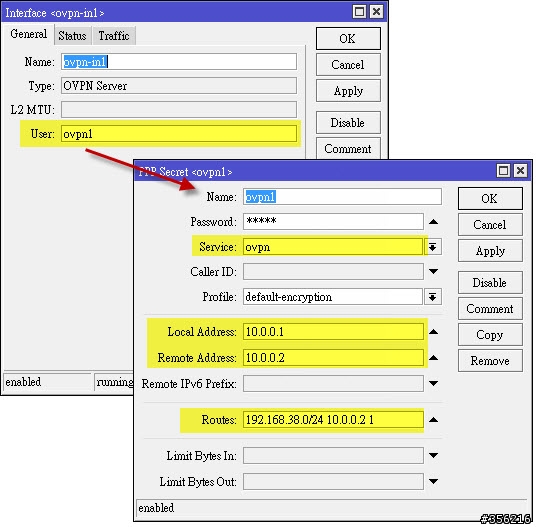Click OK in the Interface ovpn-in1 window
Screen dimensions: 536x527
tap(348, 39)
